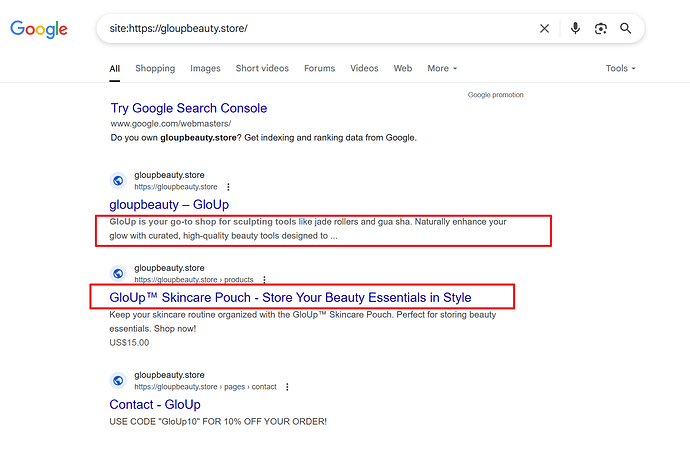This screenshot has height=466, width=690.
Task: Open three-dot menu for gloupbeauty homepage result
Action: [x=228, y=187]
